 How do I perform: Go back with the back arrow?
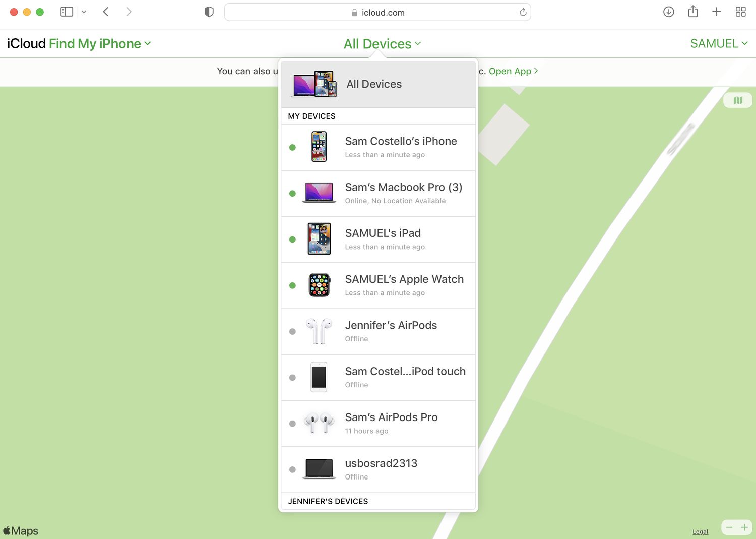106,12
